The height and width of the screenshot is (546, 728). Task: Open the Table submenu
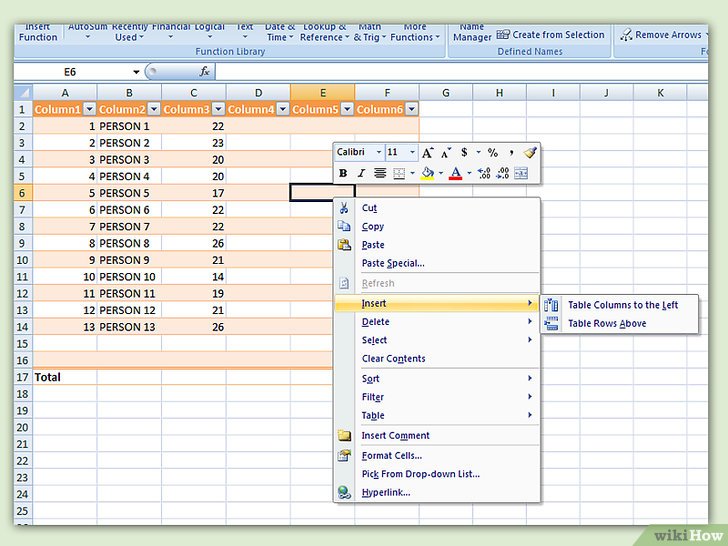437,415
